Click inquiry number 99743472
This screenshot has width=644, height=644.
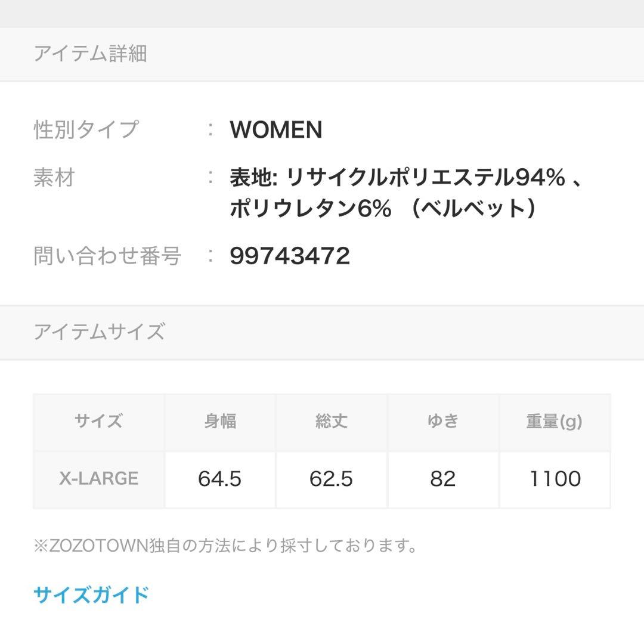[290, 256]
